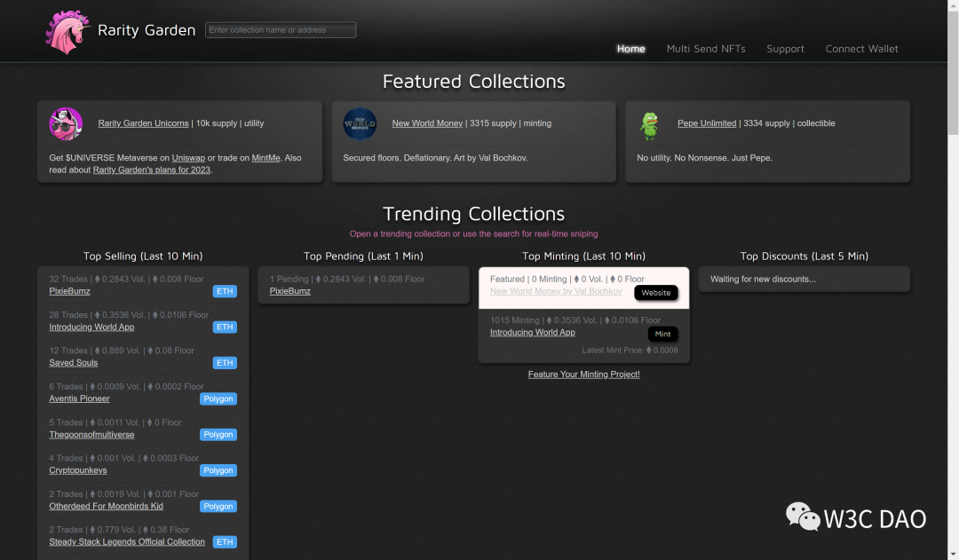Click the ETH badge on Saved Souls row
The width and height of the screenshot is (959, 560).
[225, 363]
